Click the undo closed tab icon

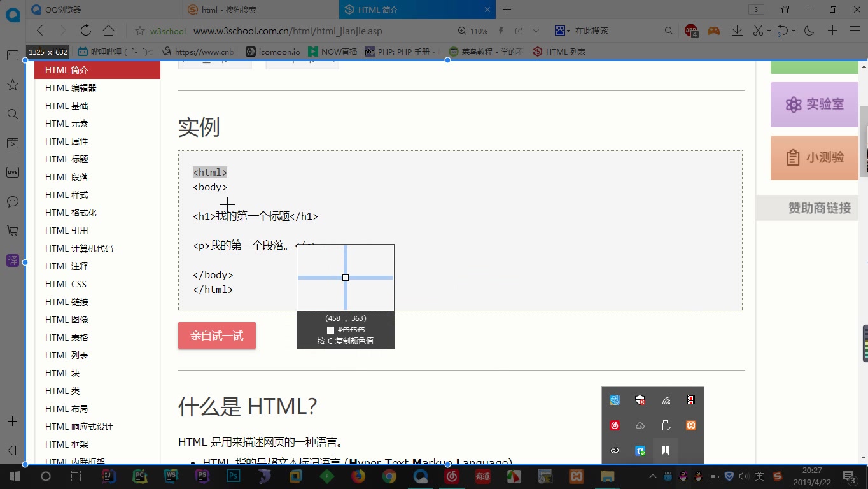tap(784, 31)
